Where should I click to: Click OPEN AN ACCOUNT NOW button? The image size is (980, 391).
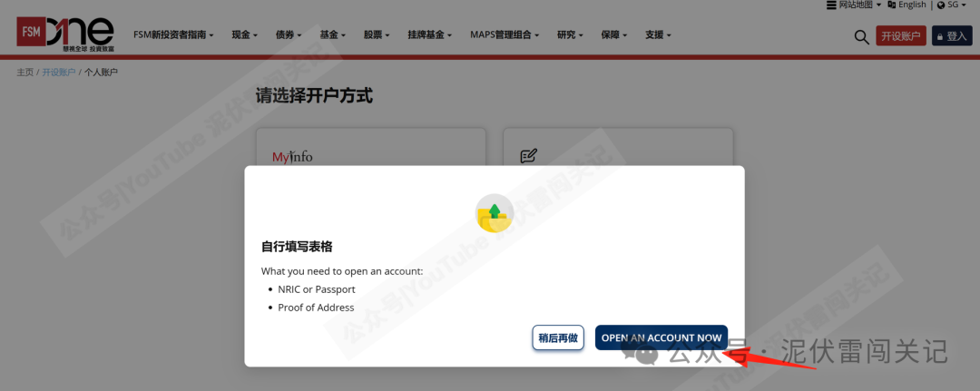[x=661, y=337]
